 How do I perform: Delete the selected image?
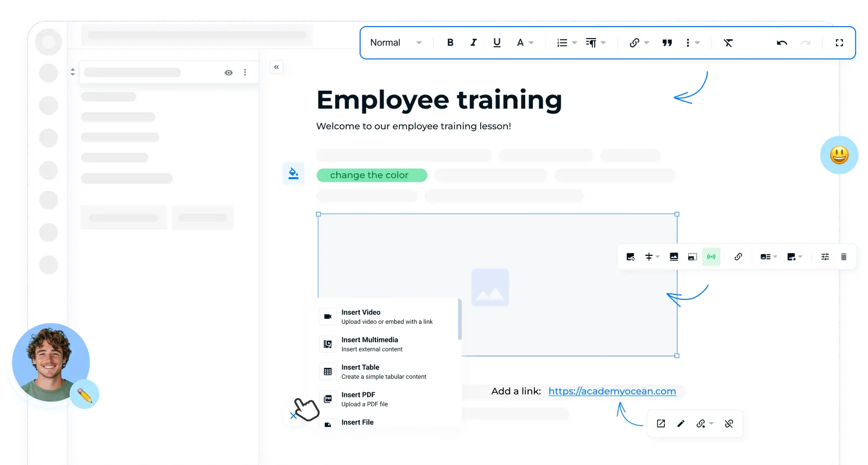pos(844,257)
